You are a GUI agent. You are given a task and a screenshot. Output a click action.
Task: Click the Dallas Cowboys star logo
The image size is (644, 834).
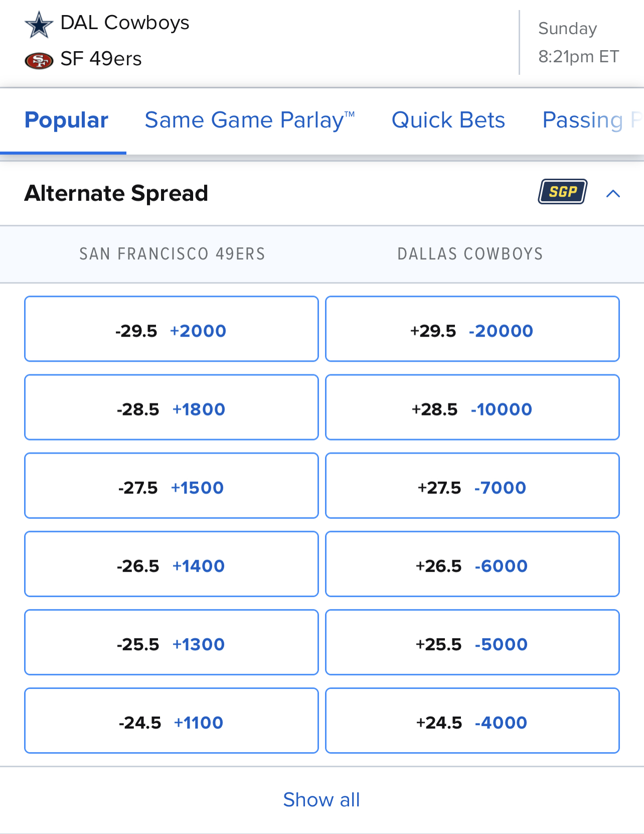pyautogui.click(x=39, y=22)
